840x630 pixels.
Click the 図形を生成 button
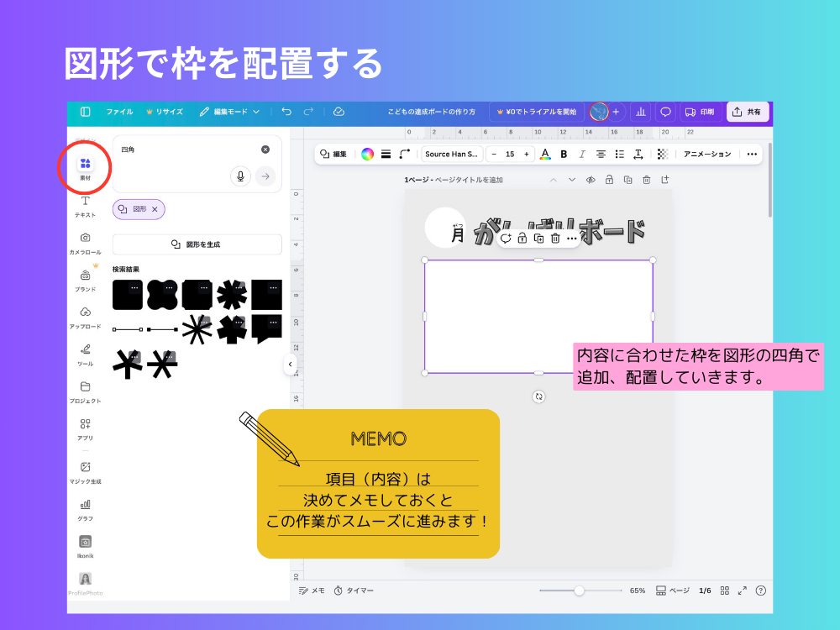tap(197, 244)
